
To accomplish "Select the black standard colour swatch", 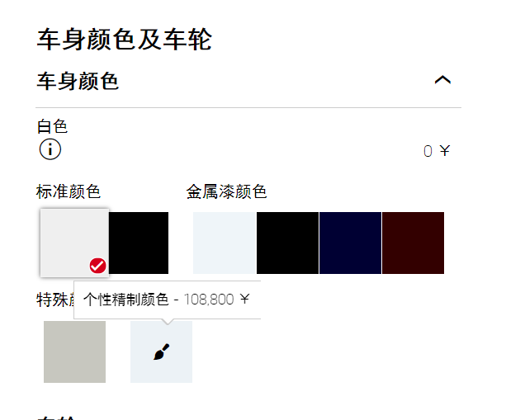I will [x=139, y=243].
